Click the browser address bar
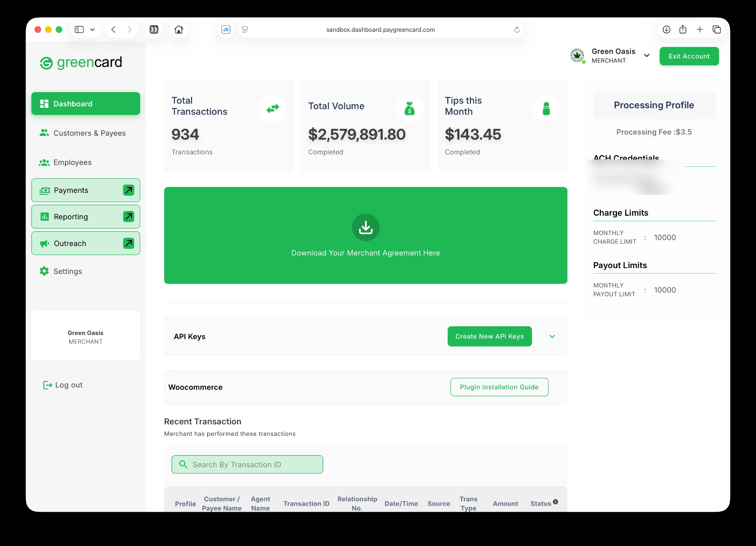Screen dimensions: 756x546 pos(380,30)
